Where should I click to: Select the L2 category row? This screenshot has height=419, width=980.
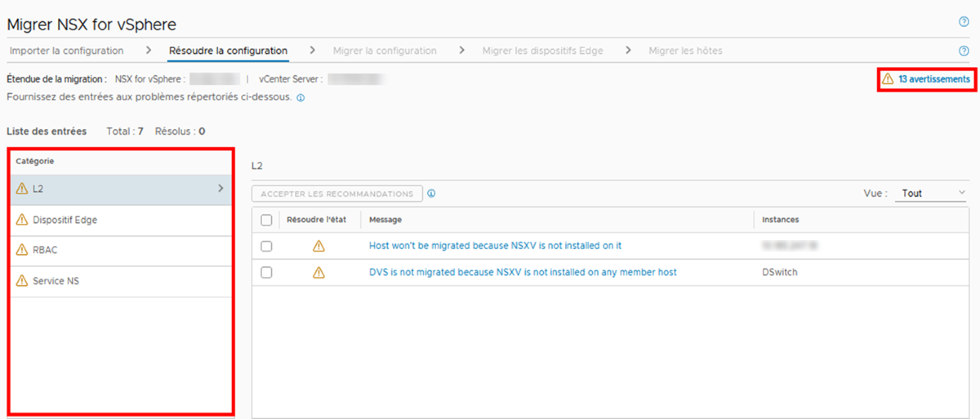coord(121,189)
